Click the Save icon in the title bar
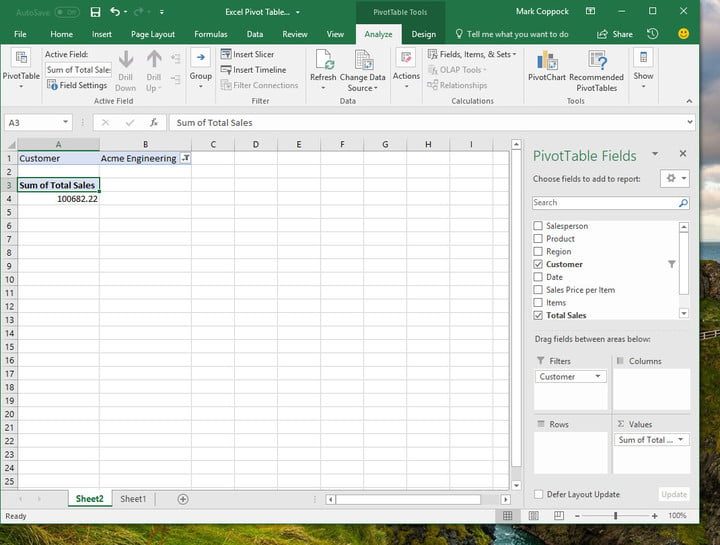The width and height of the screenshot is (720, 545). tap(95, 12)
